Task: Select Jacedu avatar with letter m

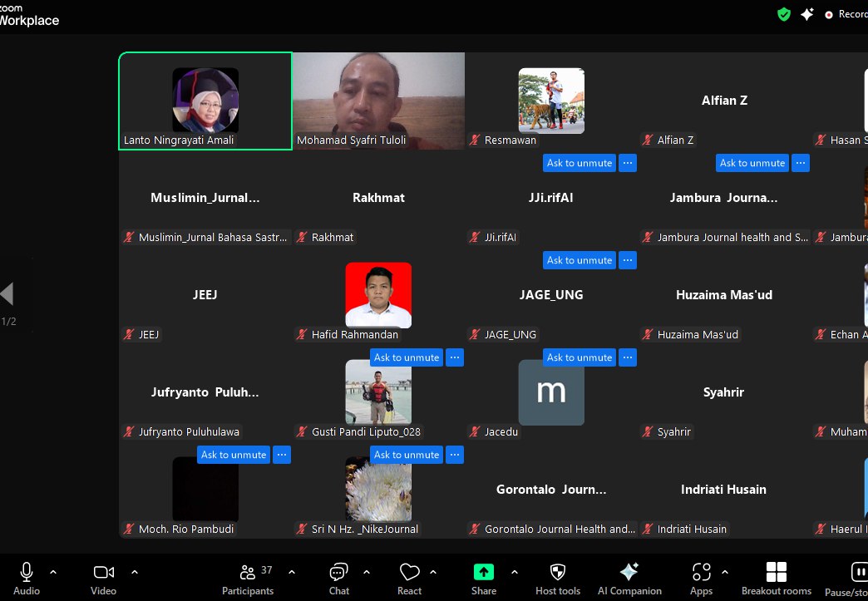Action: point(551,392)
